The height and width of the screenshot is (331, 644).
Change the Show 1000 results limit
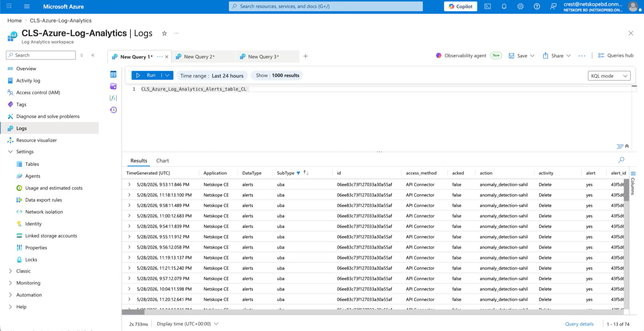pyautogui.click(x=277, y=76)
